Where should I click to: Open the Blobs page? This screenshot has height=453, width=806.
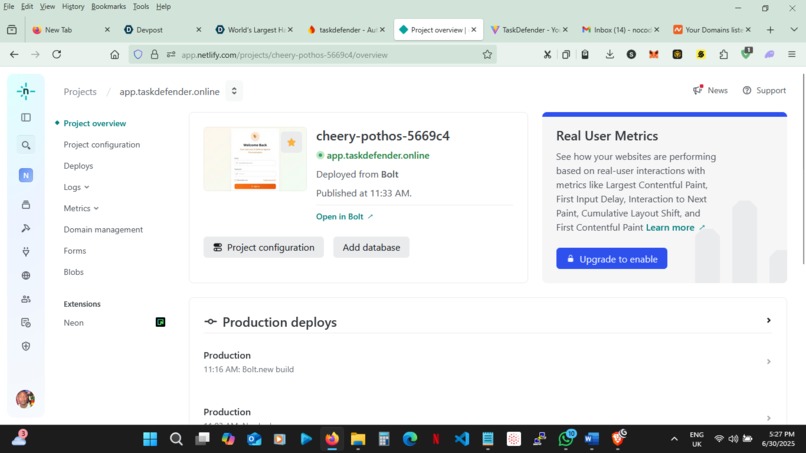pyautogui.click(x=74, y=271)
